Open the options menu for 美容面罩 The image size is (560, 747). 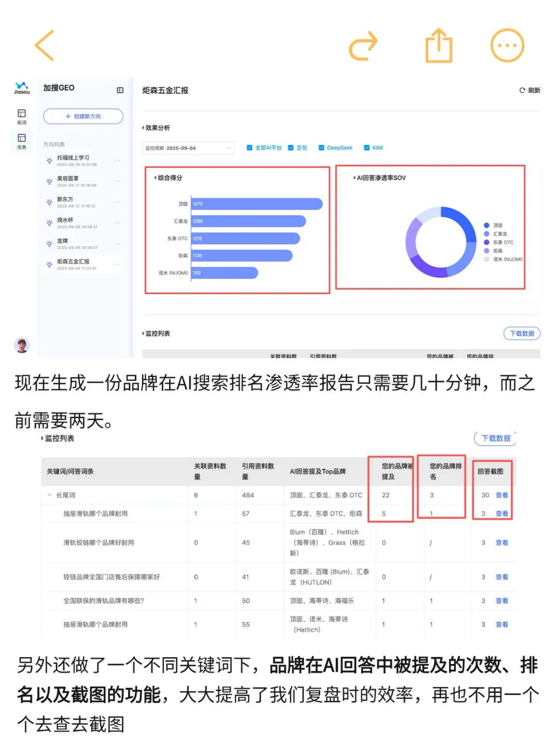(118, 181)
